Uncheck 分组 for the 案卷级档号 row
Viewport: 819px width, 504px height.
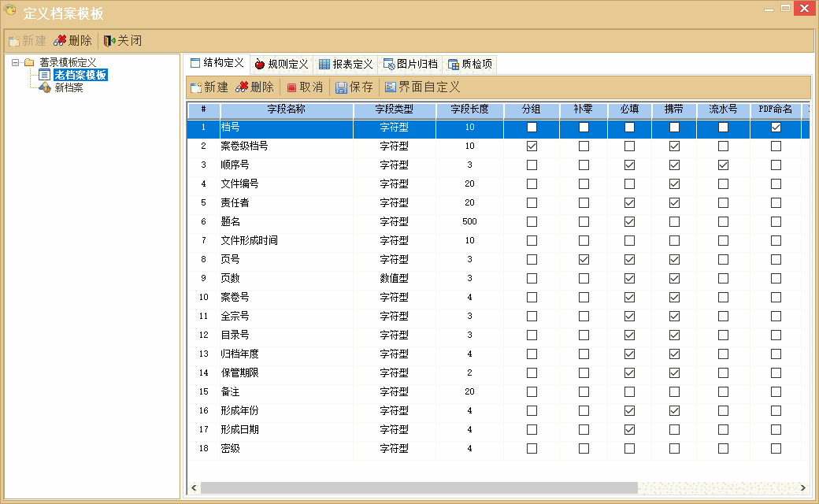tap(532, 146)
